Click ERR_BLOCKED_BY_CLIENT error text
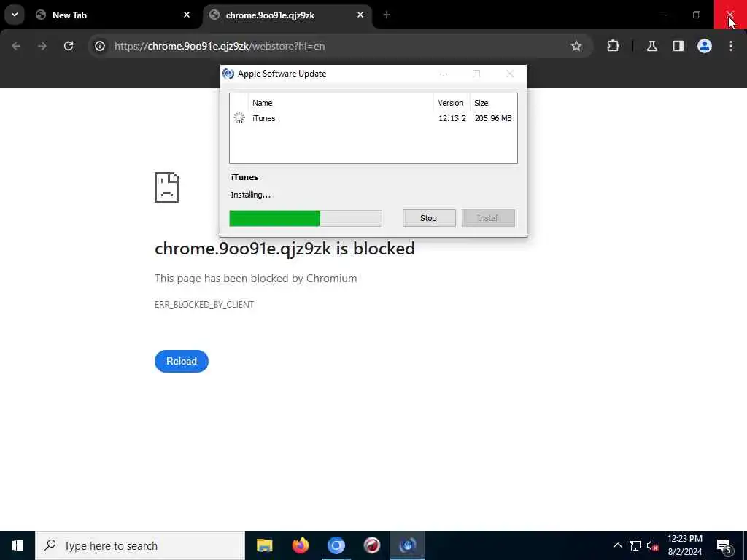 204,305
